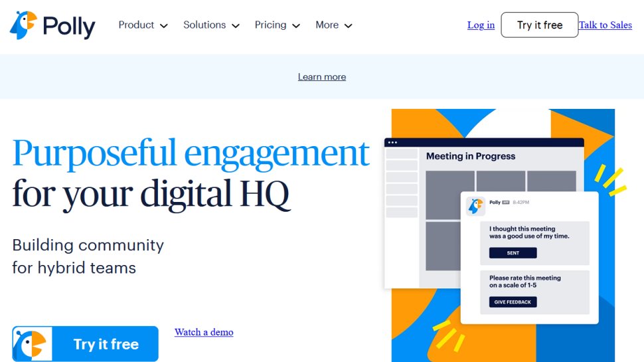Screen dimensions: 644x362
Task: Click the three-dot icon on meeting window
Action: [x=392, y=143]
